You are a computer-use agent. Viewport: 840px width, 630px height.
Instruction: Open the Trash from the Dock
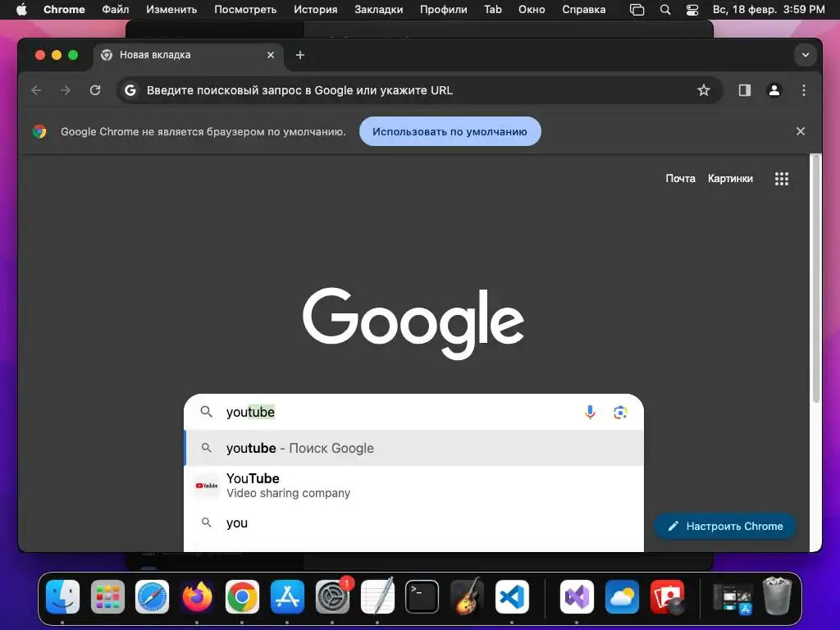[777, 596]
